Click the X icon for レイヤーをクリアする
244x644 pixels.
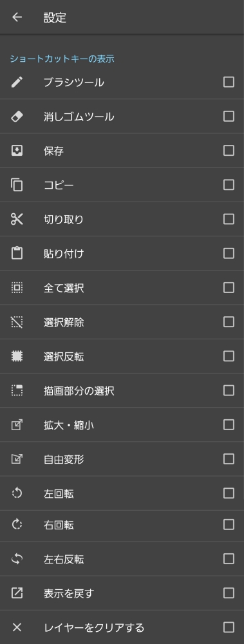pos(17,627)
